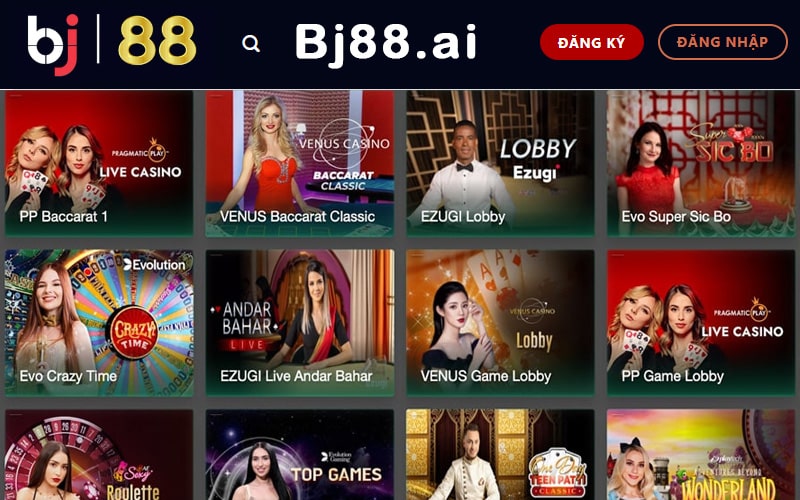This screenshot has width=800, height=500.
Task: Open the PP Game Lobby tile
Action: click(701, 323)
